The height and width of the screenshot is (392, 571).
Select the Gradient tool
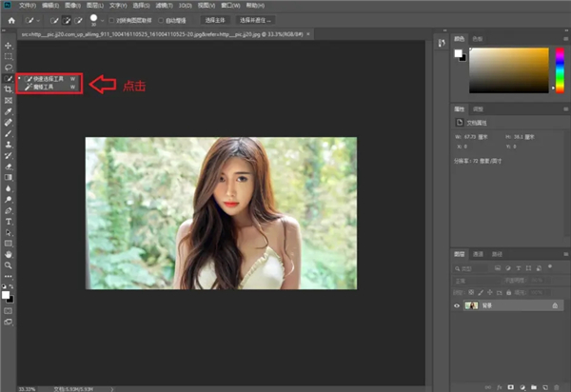click(8, 178)
